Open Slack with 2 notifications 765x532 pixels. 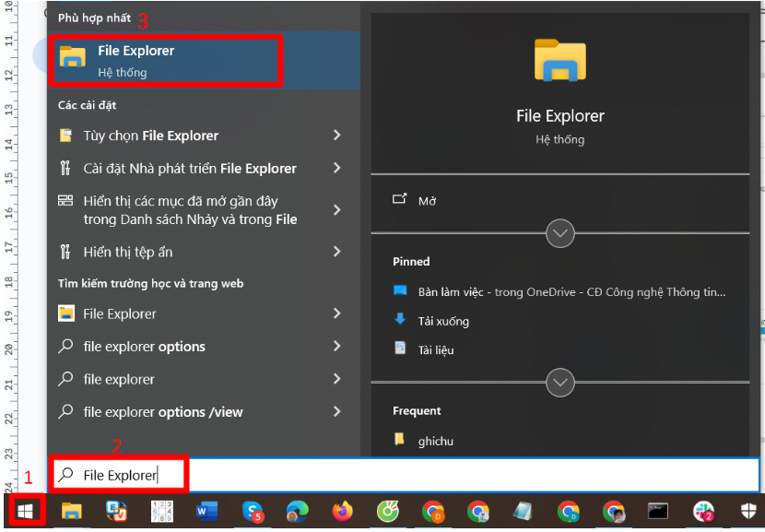[703, 512]
